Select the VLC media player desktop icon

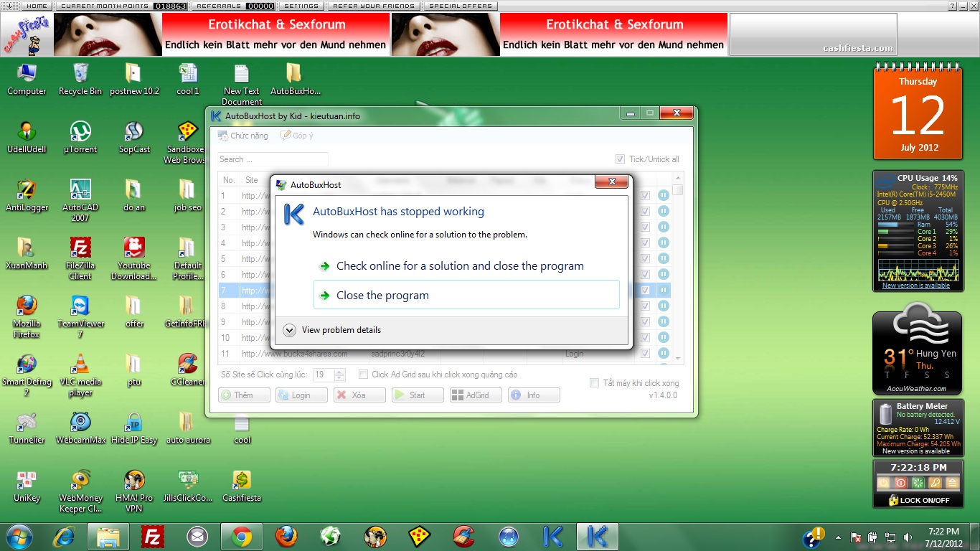pyautogui.click(x=80, y=375)
